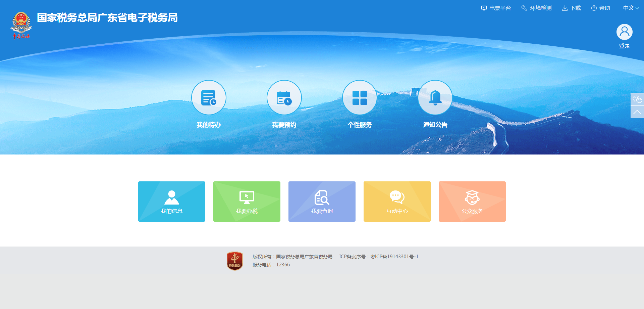Open the 电票平台 top link

(x=496, y=8)
